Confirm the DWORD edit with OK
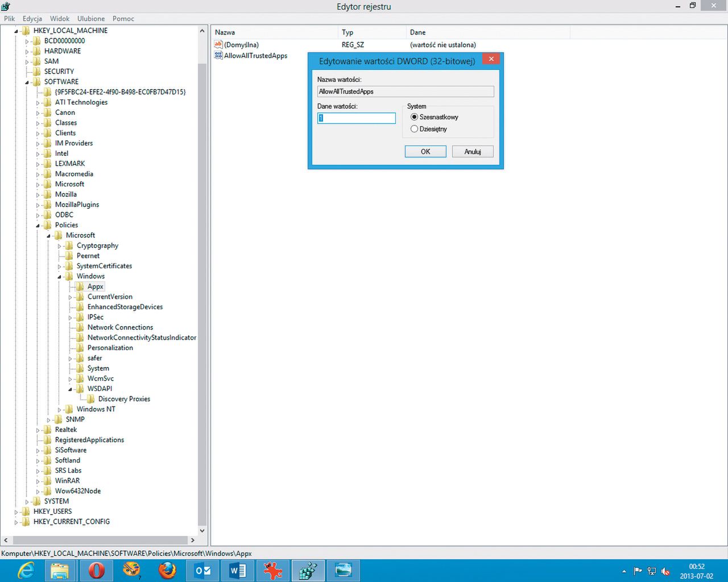The width and height of the screenshot is (728, 582). 425,152
